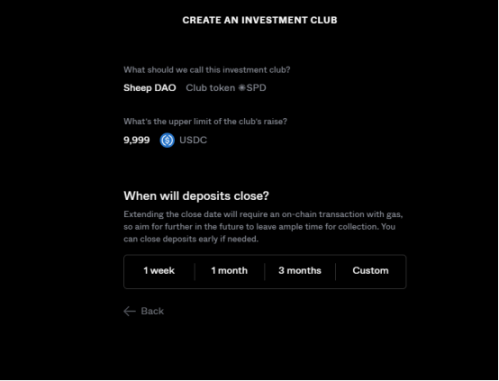Click divider between 3 months and Custom
The image size is (499, 381).
pos(335,271)
